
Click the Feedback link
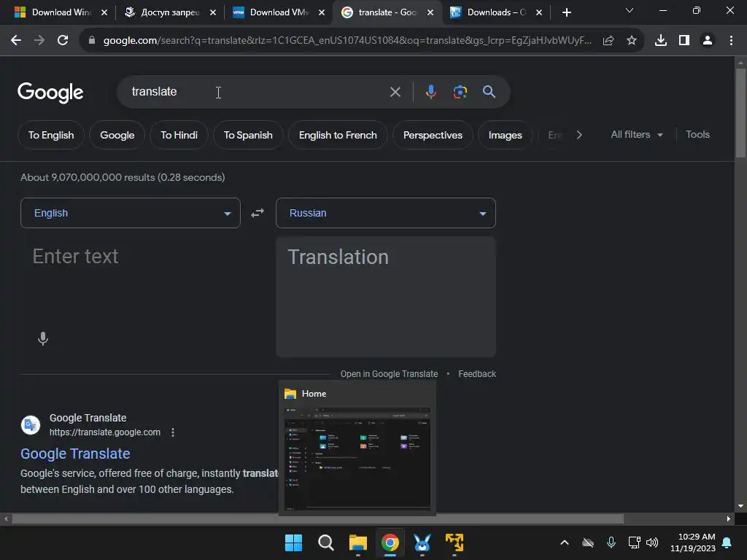[x=477, y=374]
